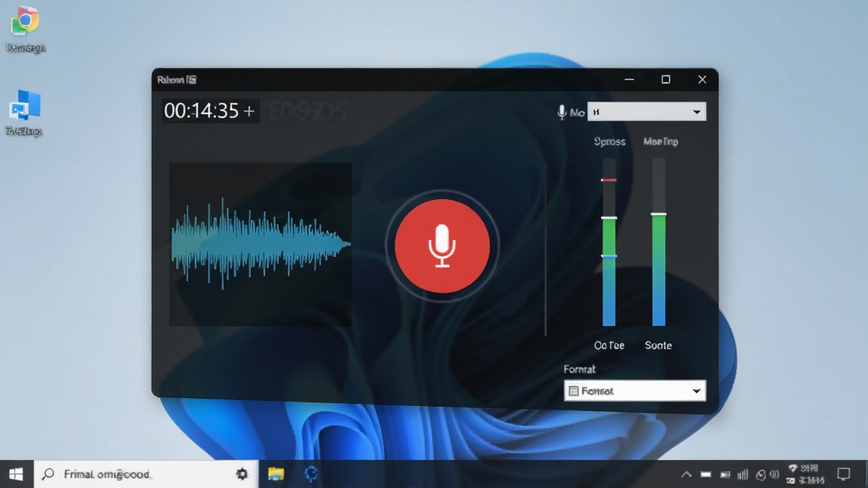Click the Sonte label under the meter
This screenshot has width=868, height=488.
pyautogui.click(x=658, y=346)
